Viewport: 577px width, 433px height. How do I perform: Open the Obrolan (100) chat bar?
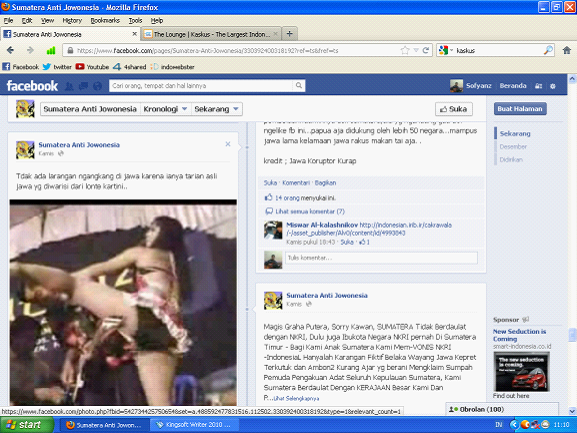502,409
